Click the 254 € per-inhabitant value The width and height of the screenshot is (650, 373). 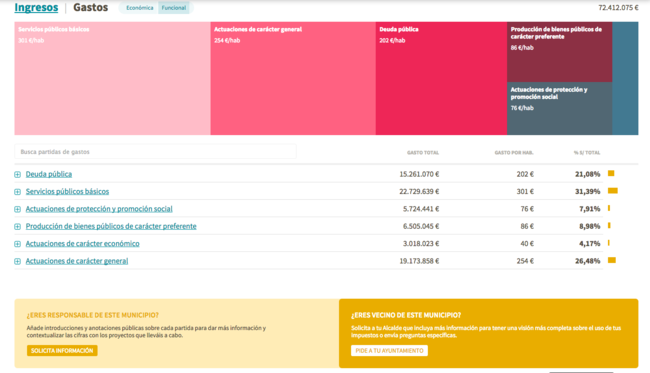pos(525,261)
